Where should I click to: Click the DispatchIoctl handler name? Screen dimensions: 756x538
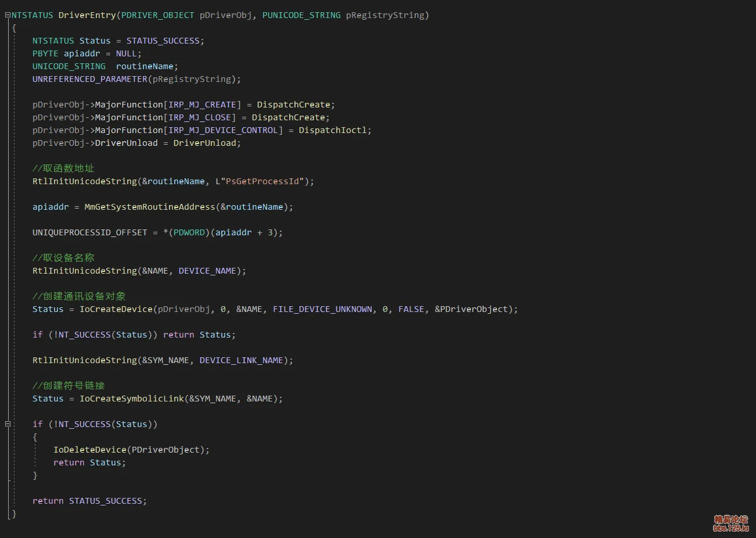tap(333, 130)
